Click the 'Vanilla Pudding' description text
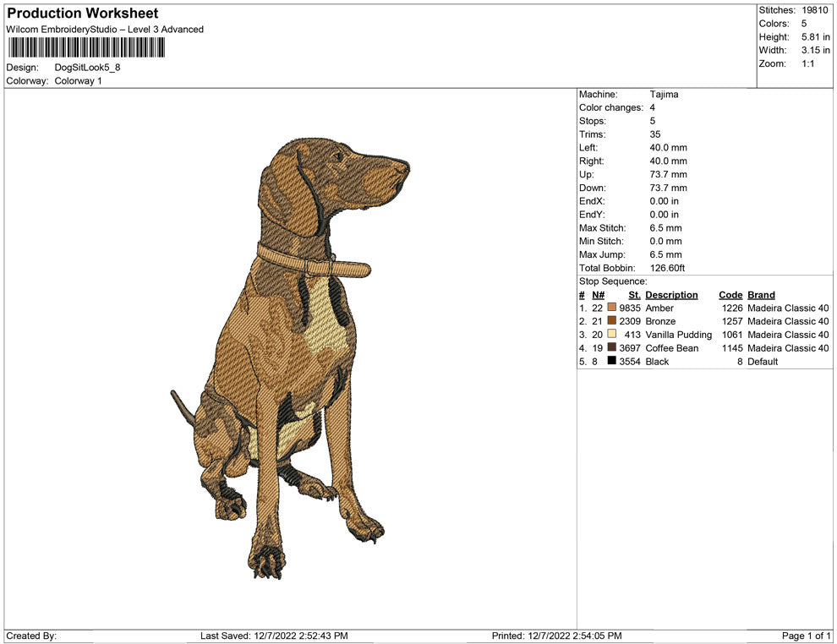The image size is (837, 644). (678, 335)
